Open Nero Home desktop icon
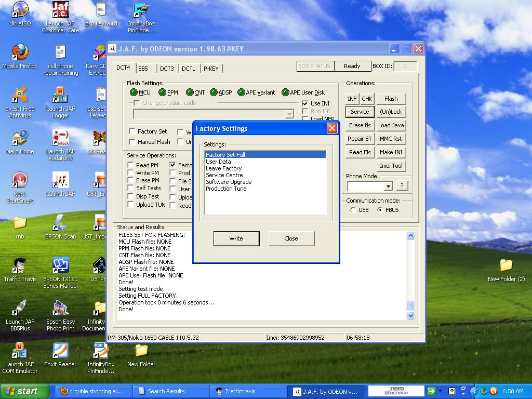532x399 pixels. click(20, 142)
